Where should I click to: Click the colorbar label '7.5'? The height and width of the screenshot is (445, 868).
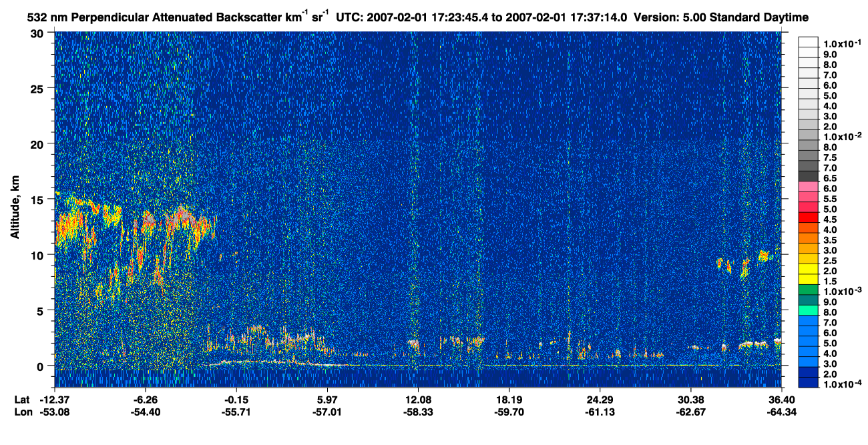(831, 157)
